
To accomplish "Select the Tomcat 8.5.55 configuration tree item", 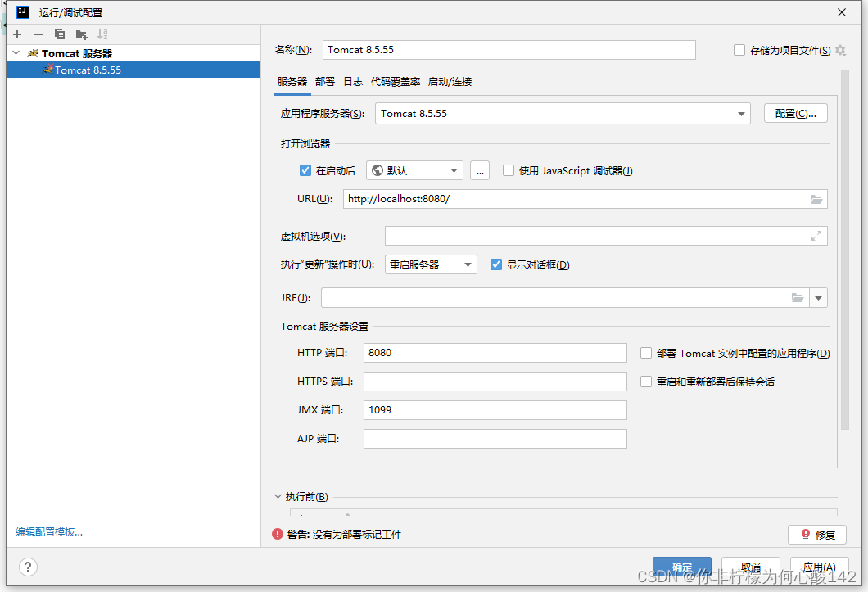I will (x=133, y=70).
